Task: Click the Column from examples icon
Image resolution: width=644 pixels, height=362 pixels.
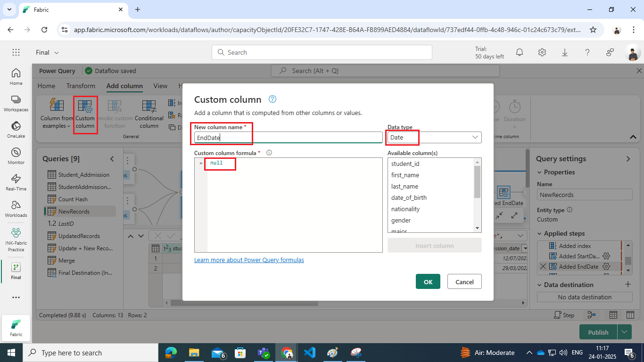Action: (x=57, y=106)
